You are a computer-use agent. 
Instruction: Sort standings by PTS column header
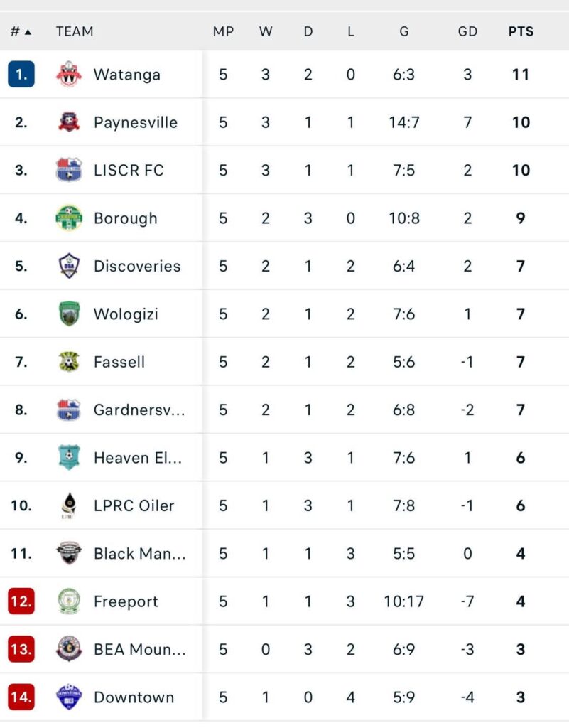(x=521, y=31)
